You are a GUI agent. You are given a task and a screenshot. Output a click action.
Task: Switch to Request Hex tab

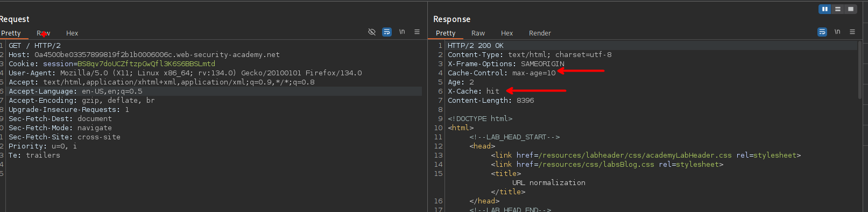72,33
